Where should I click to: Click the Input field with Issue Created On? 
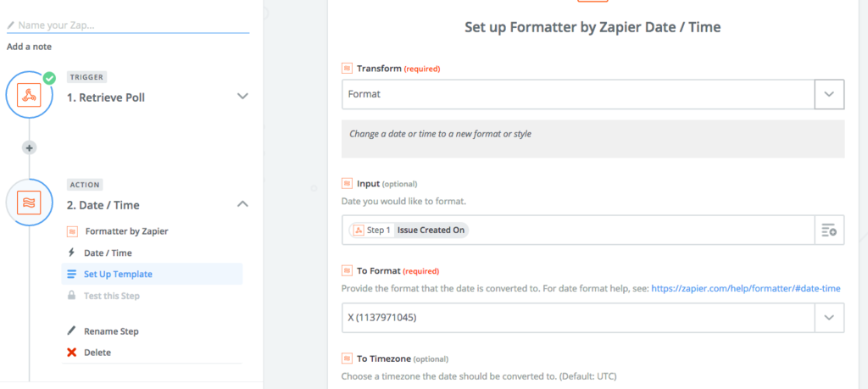click(636, 231)
